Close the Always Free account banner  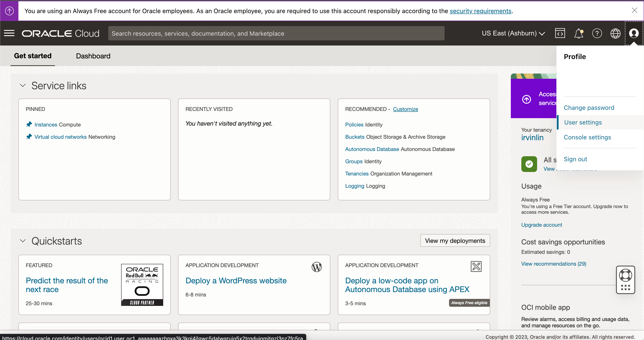pyautogui.click(x=635, y=11)
